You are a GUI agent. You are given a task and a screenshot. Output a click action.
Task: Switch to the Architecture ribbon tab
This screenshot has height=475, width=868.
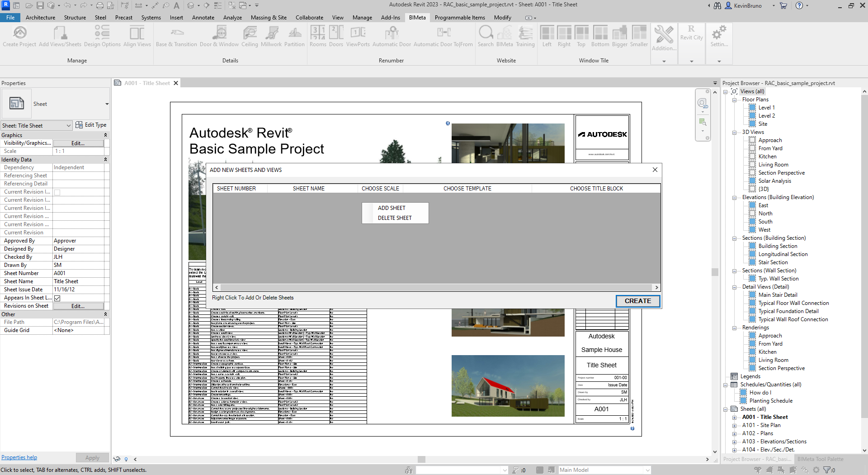[x=40, y=18]
